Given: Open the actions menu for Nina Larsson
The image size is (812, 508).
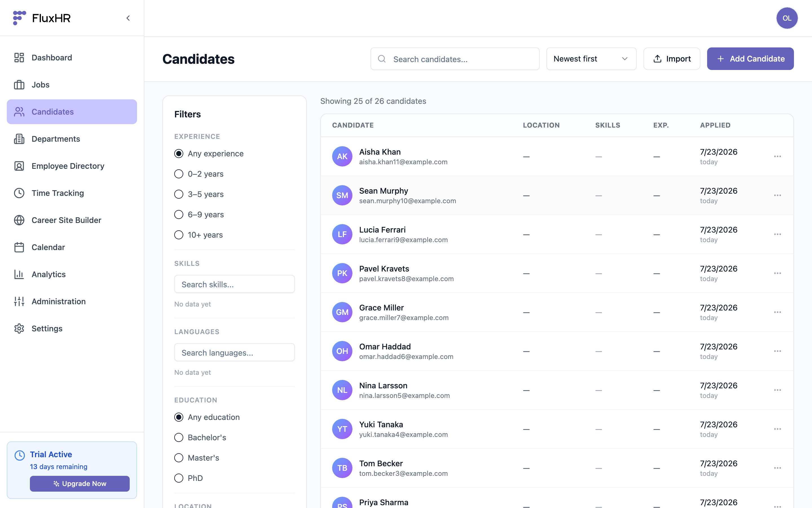Looking at the screenshot, I should pyautogui.click(x=777, y=390).
